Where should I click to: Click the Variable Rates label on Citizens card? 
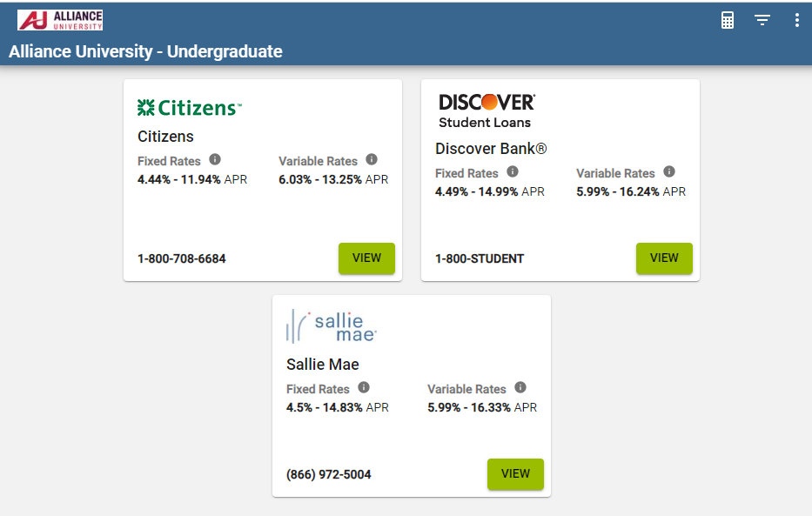318,162
